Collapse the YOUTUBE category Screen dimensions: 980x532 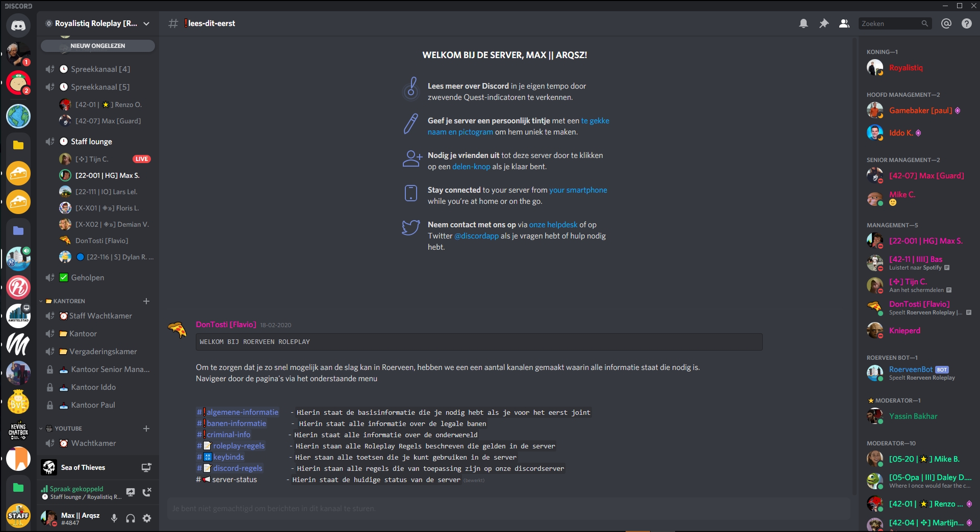tap(68, 429)
